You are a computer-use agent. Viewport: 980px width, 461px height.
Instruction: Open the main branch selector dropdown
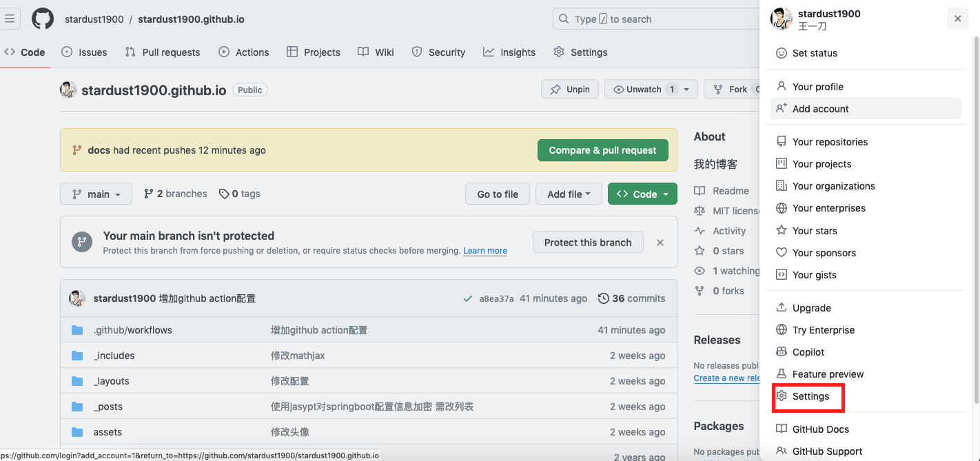[95, 194]
